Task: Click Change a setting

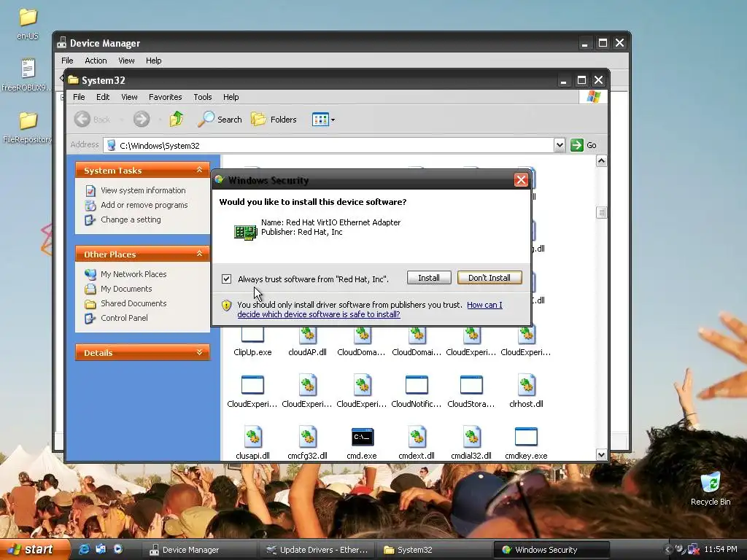Action: pos(131,219)
